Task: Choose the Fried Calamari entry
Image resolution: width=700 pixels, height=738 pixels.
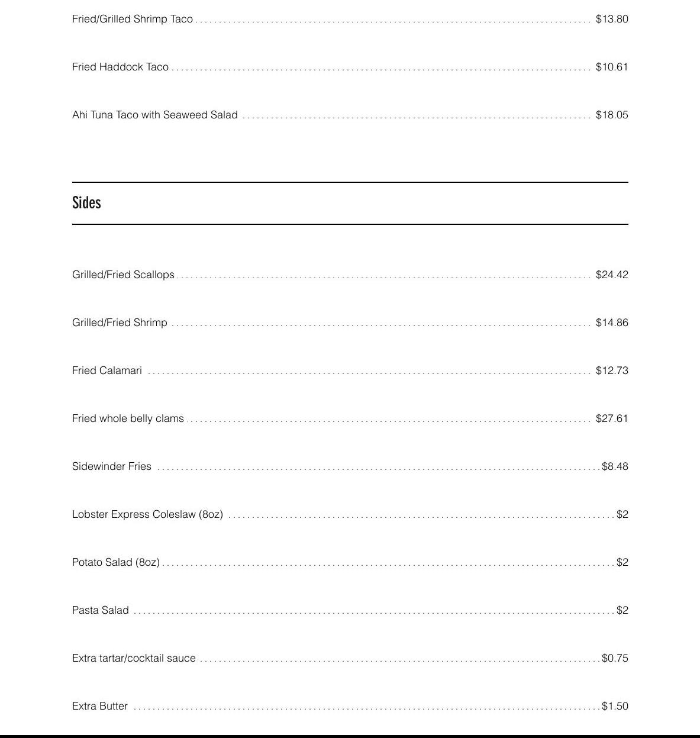Action: (x=107, y=370)
